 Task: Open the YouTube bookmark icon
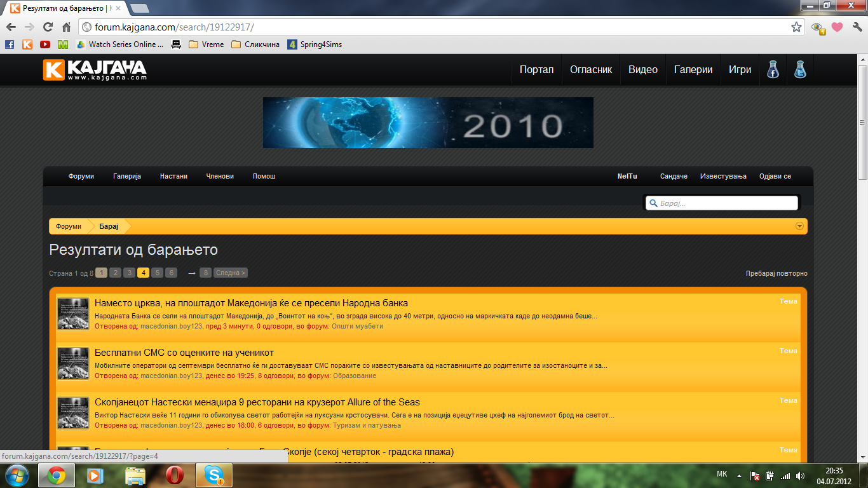[45, 44]
